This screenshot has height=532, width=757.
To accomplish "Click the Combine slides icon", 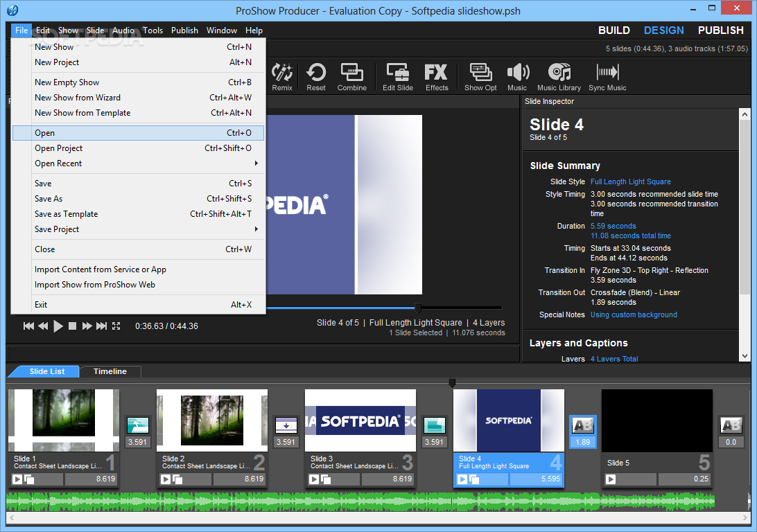I will coord(352,77).
